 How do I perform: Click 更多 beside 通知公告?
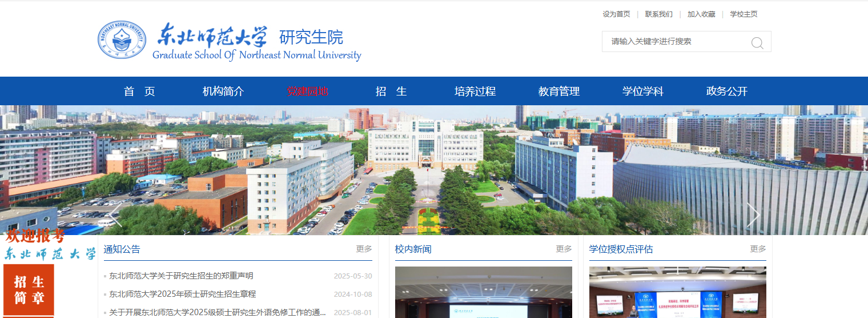point(364,249)
